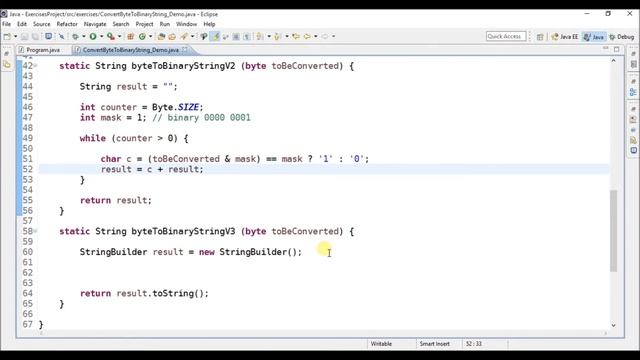Click the Previous Annotation arrow icon
The image size is (640, 360).
pyautogui.click(x=278, y=36)
